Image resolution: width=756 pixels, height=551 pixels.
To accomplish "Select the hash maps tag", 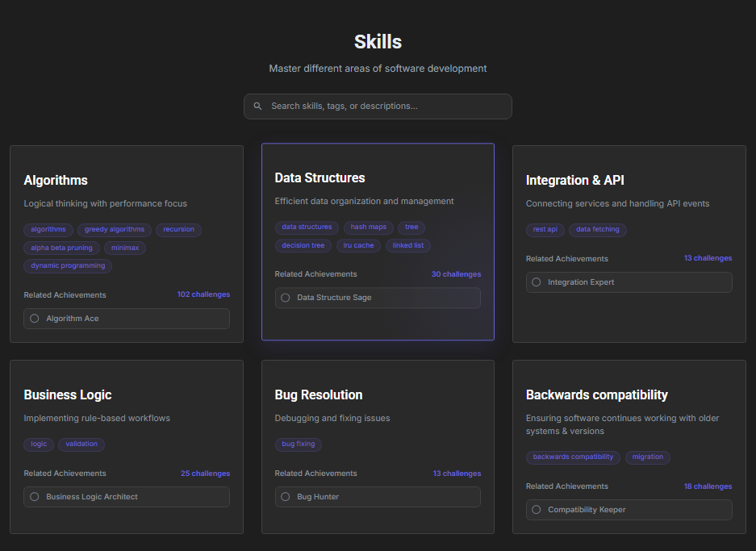I will point(368,227).
